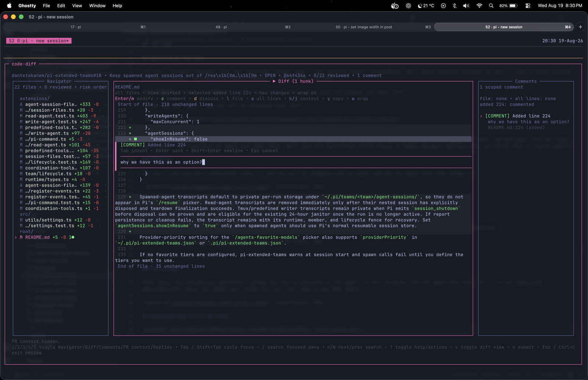Click the Bluetooth icon in menu bar
The image size is (588, 380).
coord(455,6)
